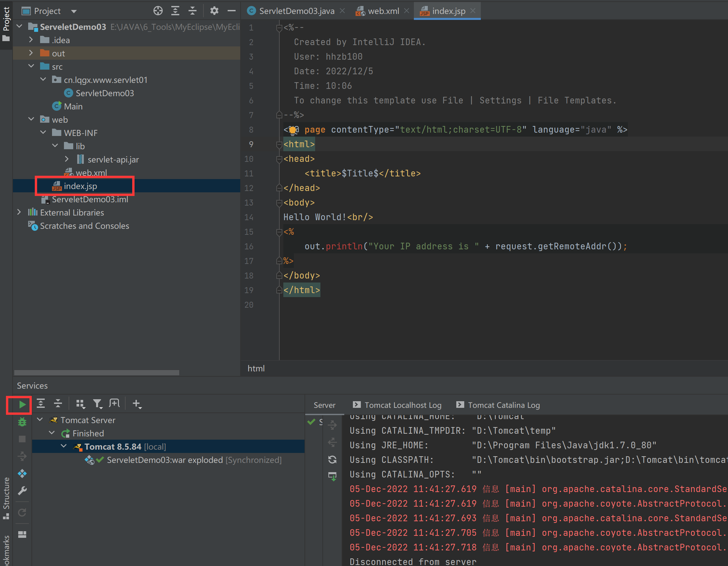Screen dimensions: 728x566
Task: Click Scroll to End console icon
Action: (x=332, y=476)
